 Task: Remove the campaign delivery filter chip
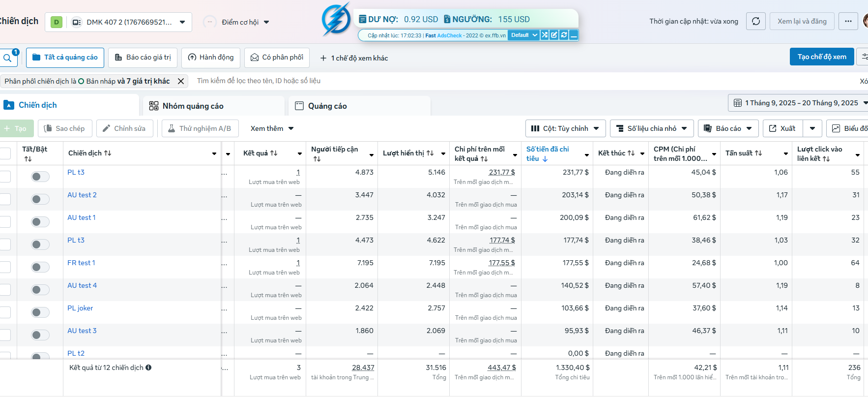click(181, 81)
